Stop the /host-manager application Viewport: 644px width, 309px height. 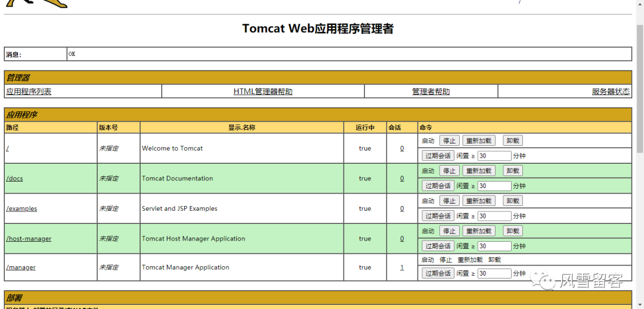pos(450,231)
